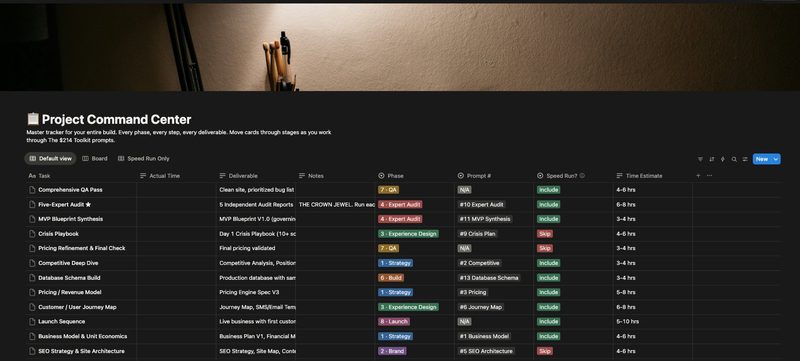Click '#11 MVP Synthesis' prompt tag

tap(485, 219)
